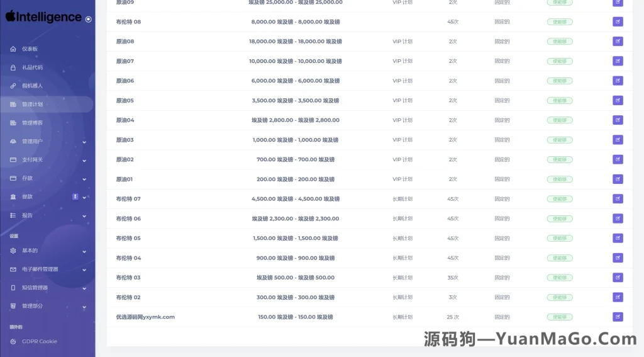Screen dimensions: 644x357
Task: Edit the 原油05 plan
Action: tap(618, 100)
